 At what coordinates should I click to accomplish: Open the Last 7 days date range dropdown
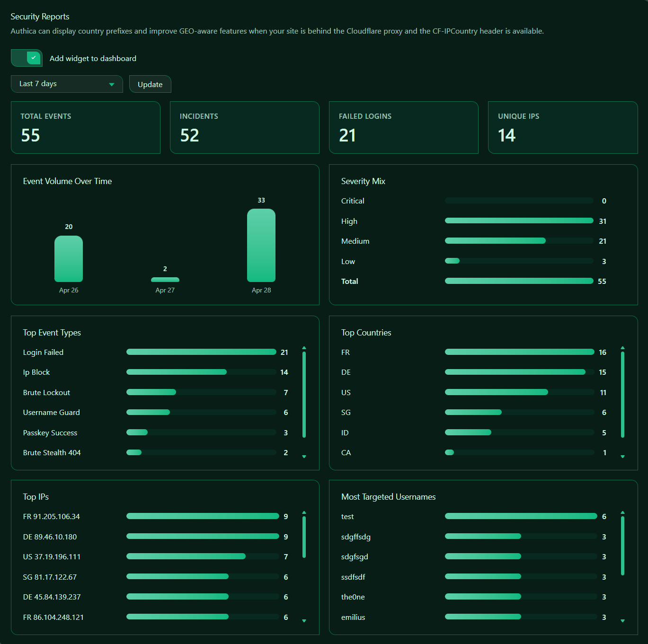[67, 84]
